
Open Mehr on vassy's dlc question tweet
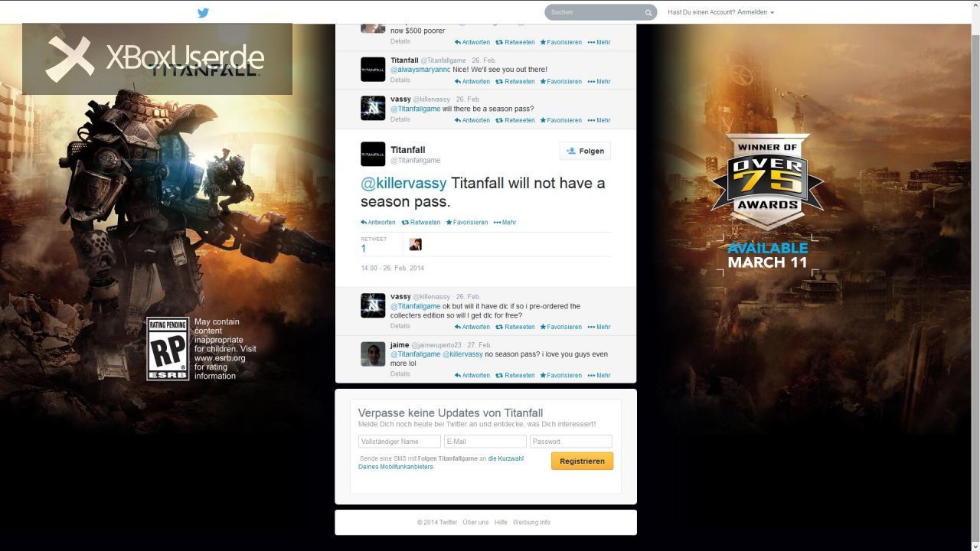(599, 328)
